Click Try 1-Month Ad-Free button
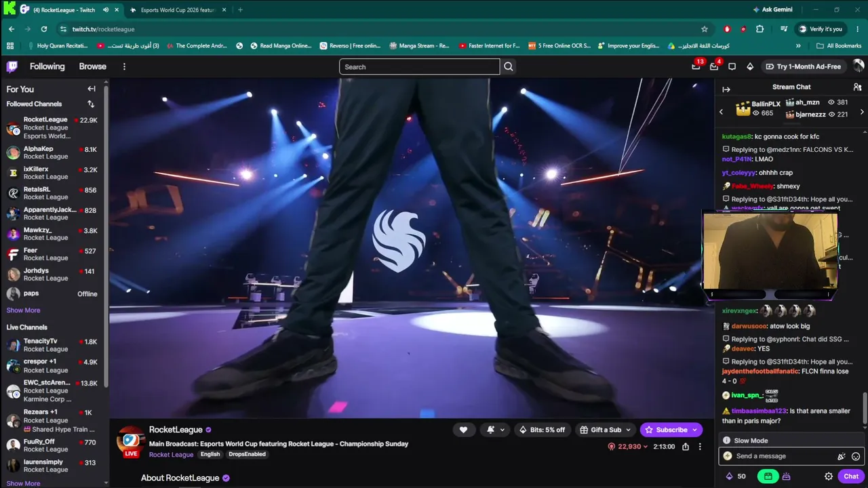 pyautogui.click(x=803, y=66)
